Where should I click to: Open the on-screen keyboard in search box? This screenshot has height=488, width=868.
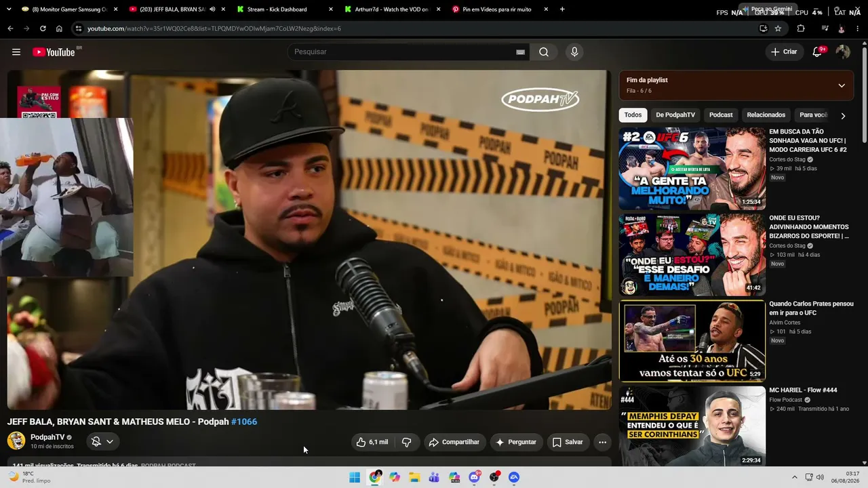tap(520, 52)
